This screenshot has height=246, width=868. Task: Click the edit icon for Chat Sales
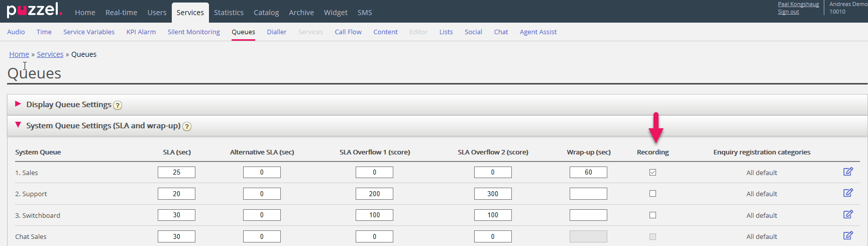click(x=848, y=236)
